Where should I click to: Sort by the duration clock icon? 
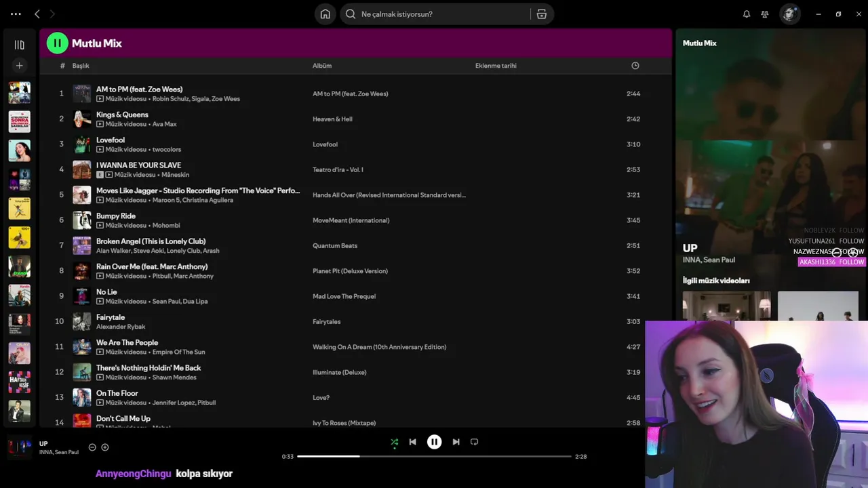pos(635,66)
